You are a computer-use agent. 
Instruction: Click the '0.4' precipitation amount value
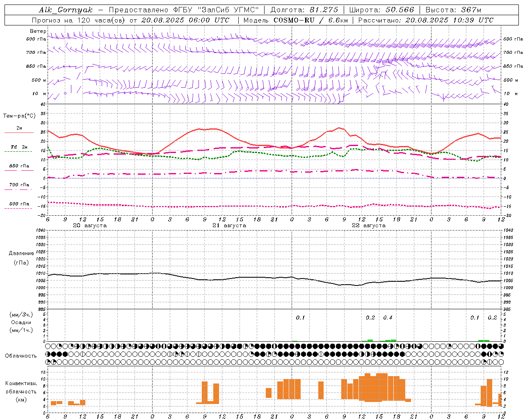coord(388,318)
